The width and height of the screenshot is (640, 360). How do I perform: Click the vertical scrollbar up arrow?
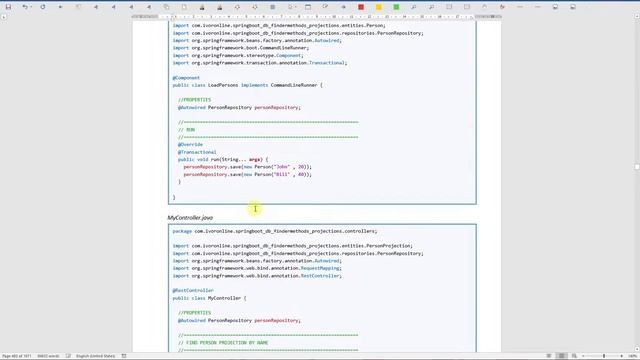pyautogui.click(x=637, y=16)
